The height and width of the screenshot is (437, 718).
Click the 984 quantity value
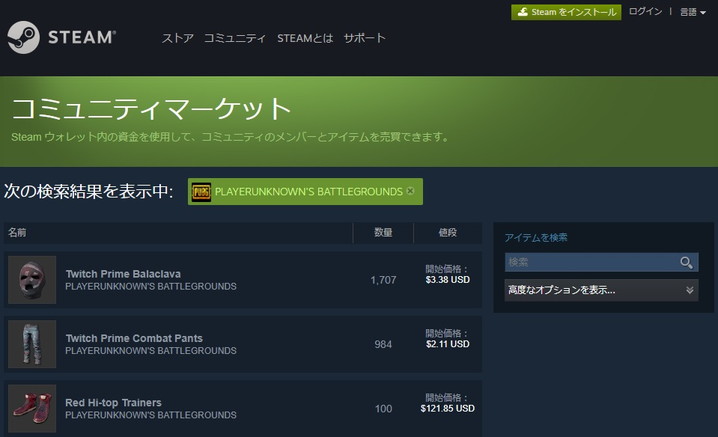tap(383, 344)
